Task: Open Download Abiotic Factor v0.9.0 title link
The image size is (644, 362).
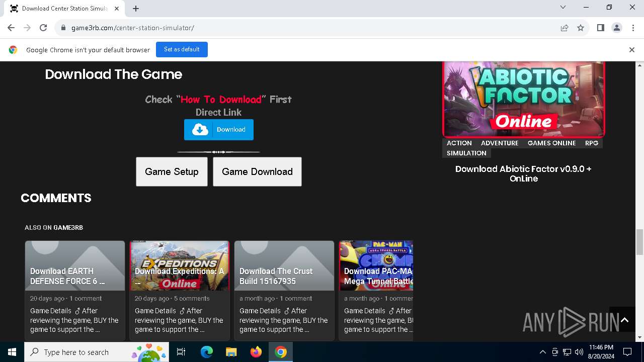Action: coord(524,173)
